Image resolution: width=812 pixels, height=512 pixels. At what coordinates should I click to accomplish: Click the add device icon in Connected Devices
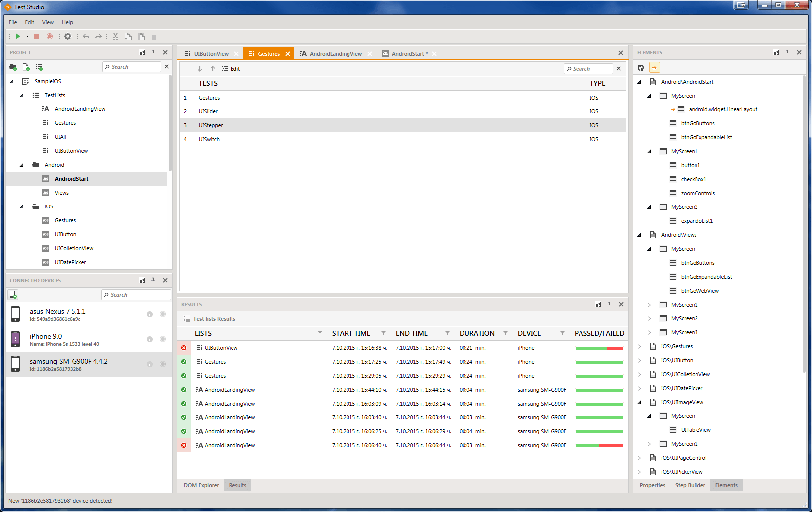(13, 295)
